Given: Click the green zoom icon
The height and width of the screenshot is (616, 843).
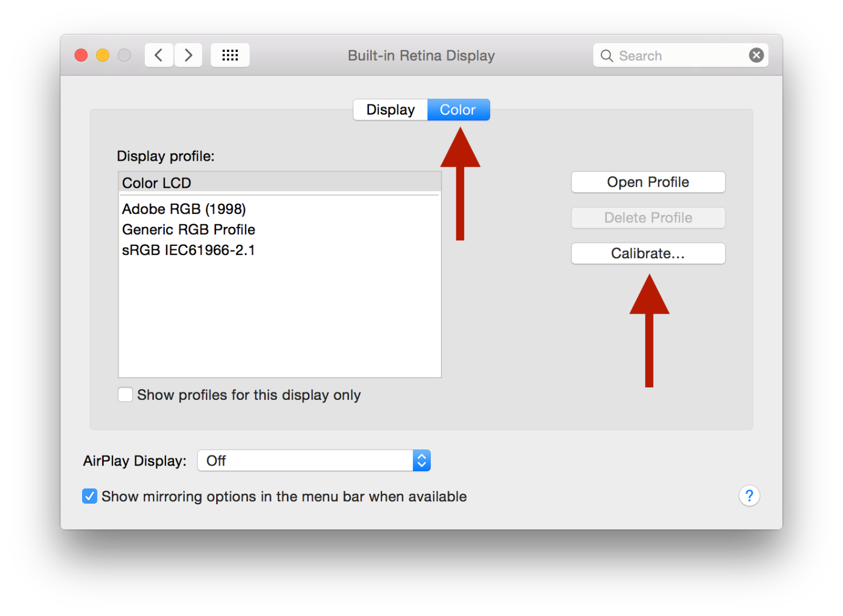Looking at the screenshot, I should [124, 55].
